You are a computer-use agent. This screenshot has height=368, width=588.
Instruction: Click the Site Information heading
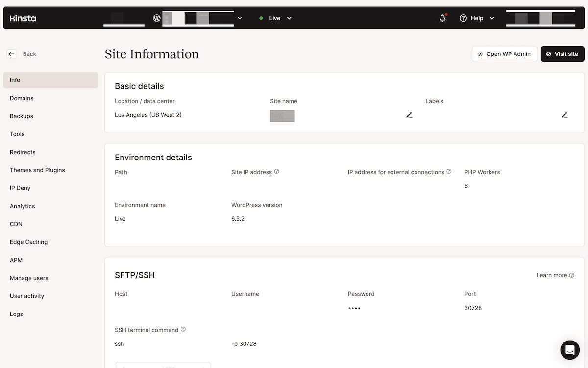tap(152, 54)
